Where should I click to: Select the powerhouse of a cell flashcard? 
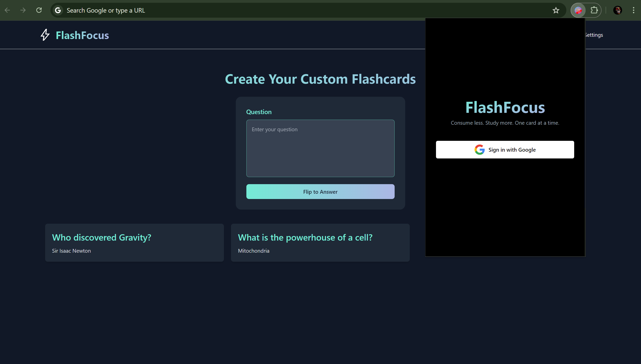coord(320,243)
